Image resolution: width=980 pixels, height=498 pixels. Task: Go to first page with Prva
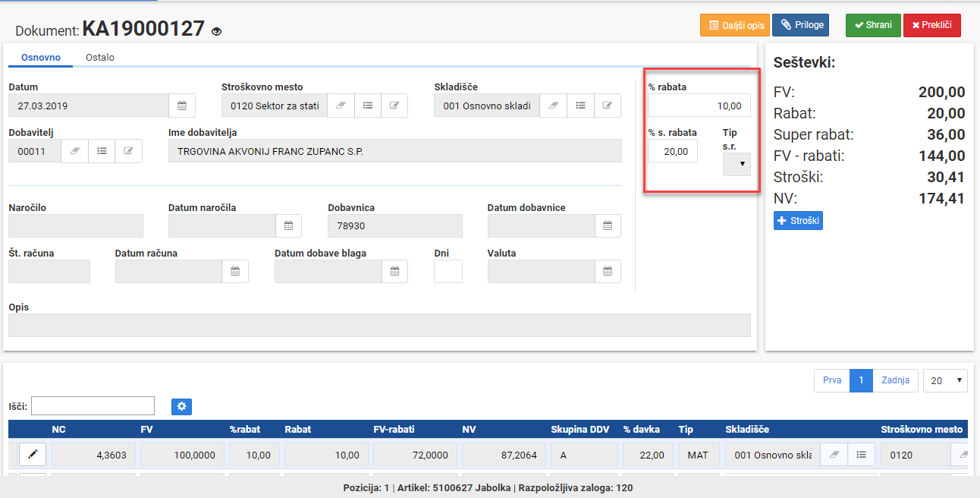832,380
